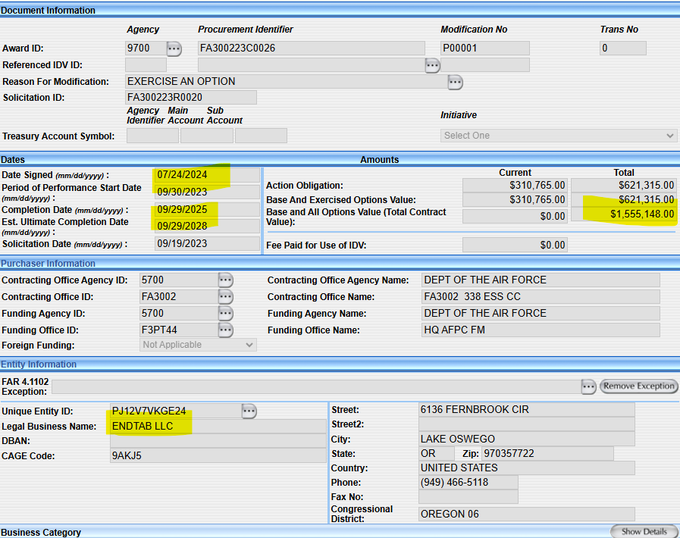Open the Referenced IDV ID lookup button
Screen dimensions: 680x538
coord(432,65)
